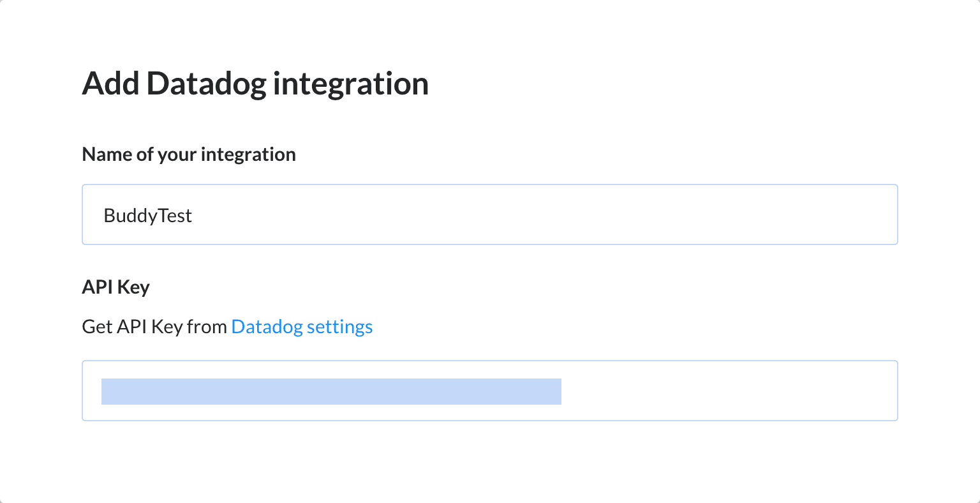
Task: Click the shaded selection in the key field
Action: [331, 391]
